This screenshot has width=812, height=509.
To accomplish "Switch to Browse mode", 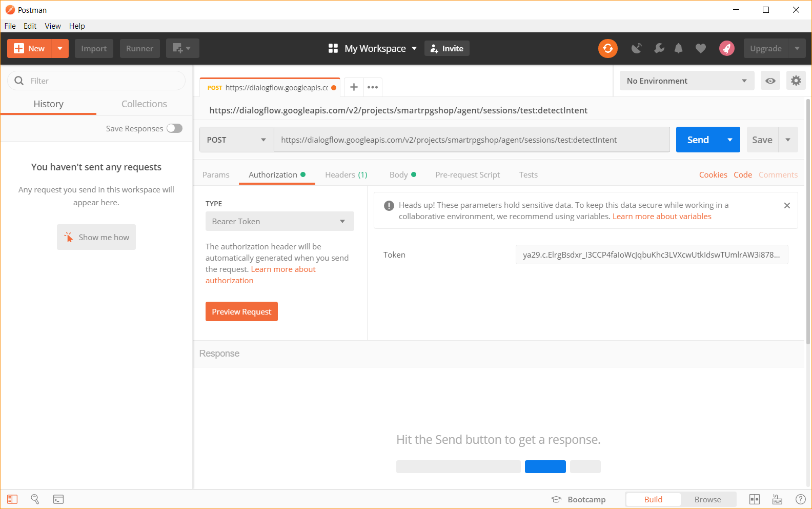I will [707, 499].
